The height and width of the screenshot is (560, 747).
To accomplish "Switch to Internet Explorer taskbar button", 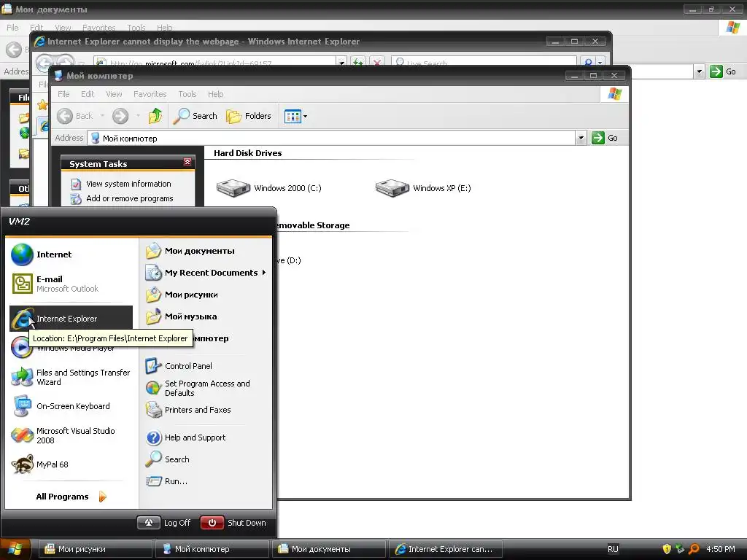I will (x=446, y=549).
